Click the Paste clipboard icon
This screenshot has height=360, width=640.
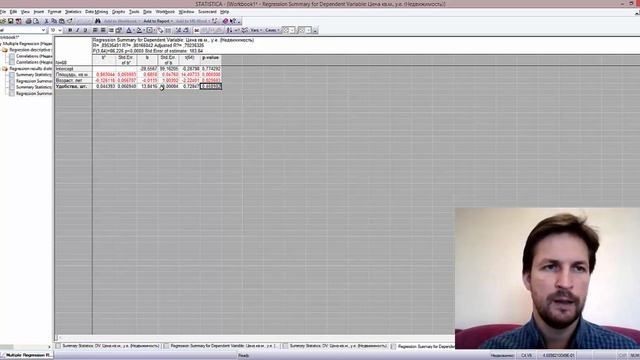62,21
